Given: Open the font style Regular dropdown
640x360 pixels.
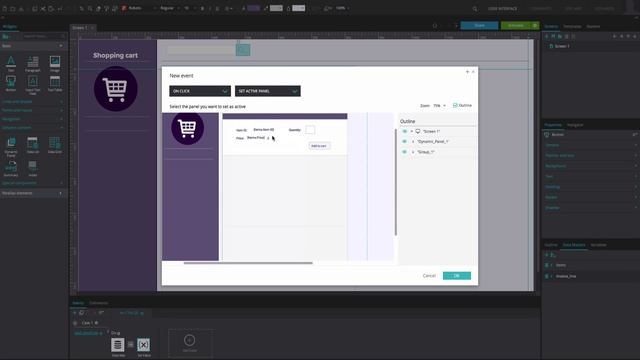Looking at the screenshot, I should (x=169, y=8).
